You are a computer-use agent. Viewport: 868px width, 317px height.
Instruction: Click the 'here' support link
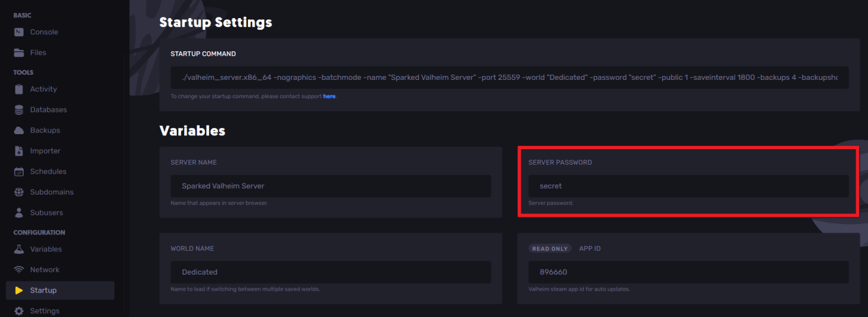[329, 96]
